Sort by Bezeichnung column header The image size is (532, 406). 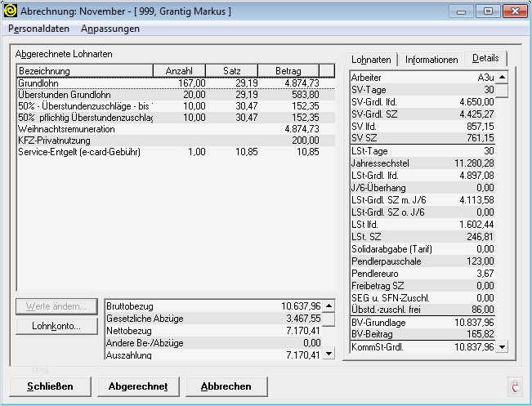pyautogui.click(x=84, y=71)
